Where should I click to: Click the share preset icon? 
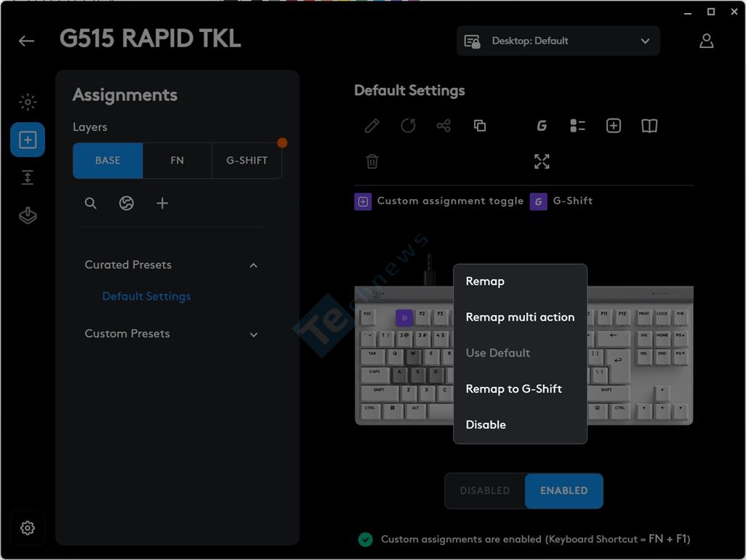click(444, 126)
